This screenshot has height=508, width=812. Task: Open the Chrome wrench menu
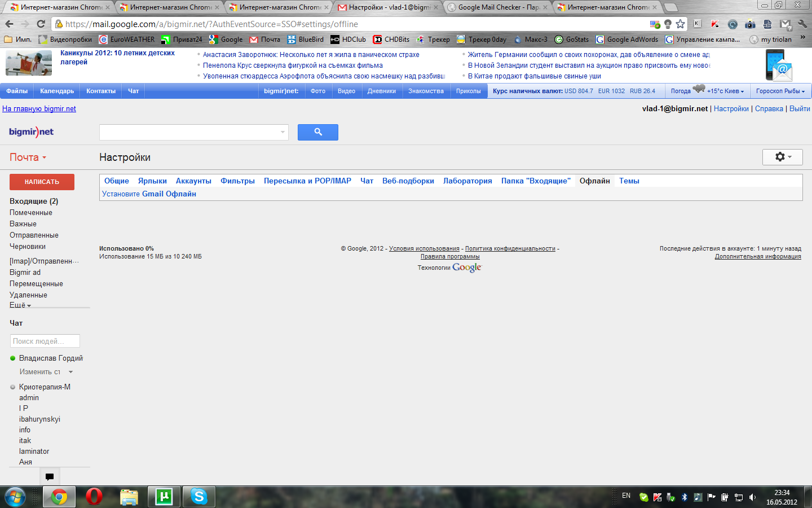coord(802,24)
